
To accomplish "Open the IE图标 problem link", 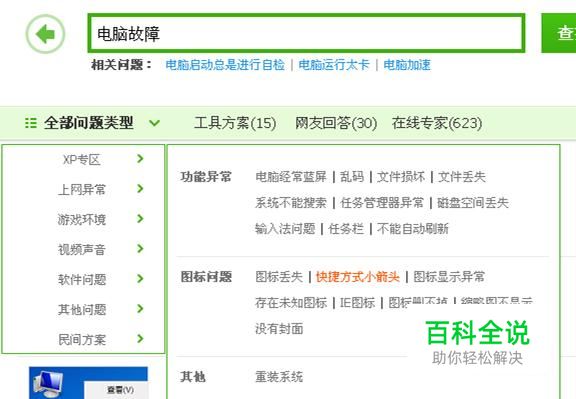I will click(x=357, y=303).
